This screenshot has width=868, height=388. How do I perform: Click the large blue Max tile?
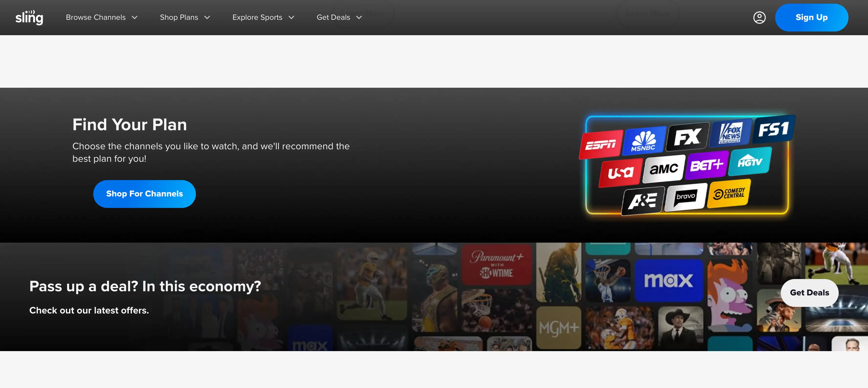click(669, 280)
